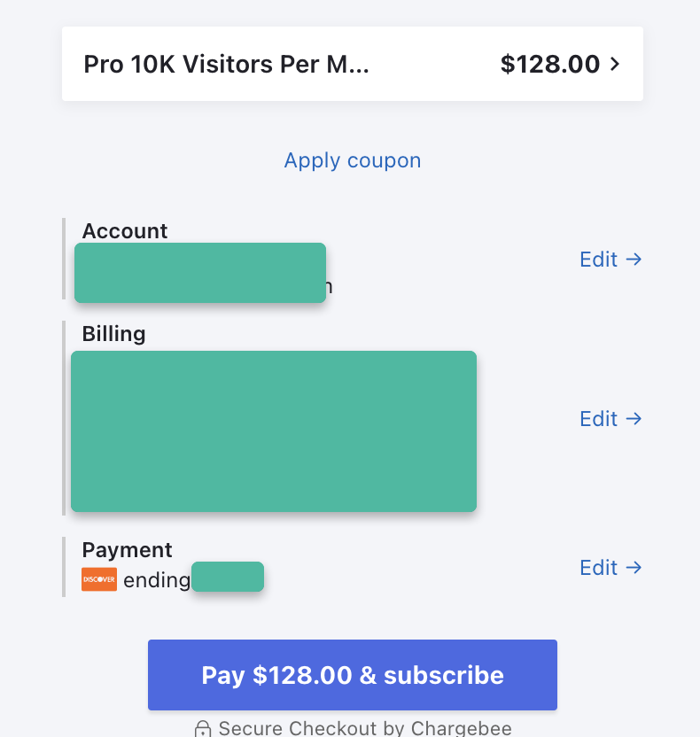Click the arrow icon next to Billing Edit
Viewport: 700px width, 737px height.
pos(635,418)
